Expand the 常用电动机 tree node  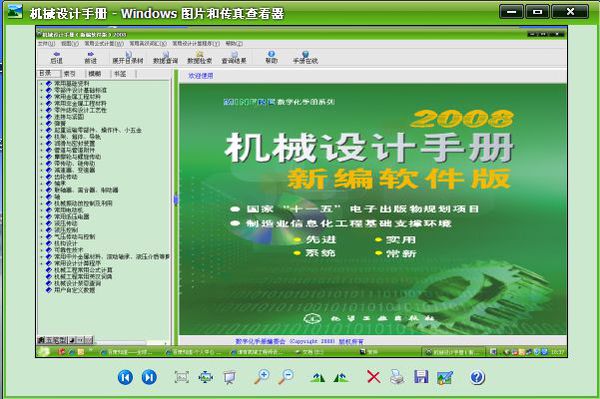(x=41, y=210)
